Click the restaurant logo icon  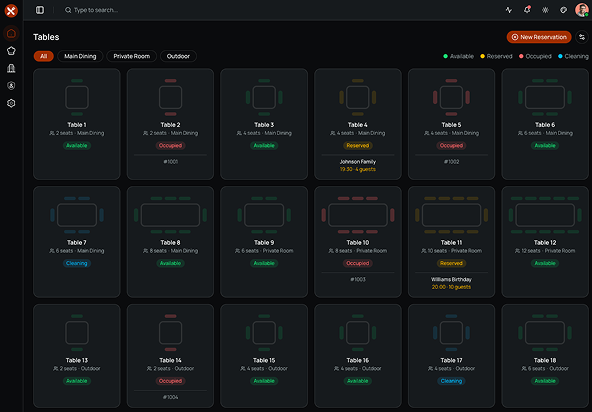coord(11,11)
